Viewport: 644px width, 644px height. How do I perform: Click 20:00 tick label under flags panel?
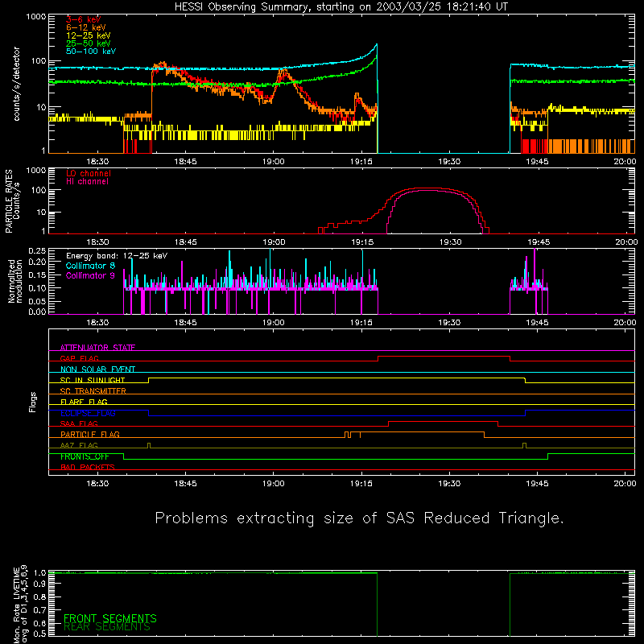[625, 484]
